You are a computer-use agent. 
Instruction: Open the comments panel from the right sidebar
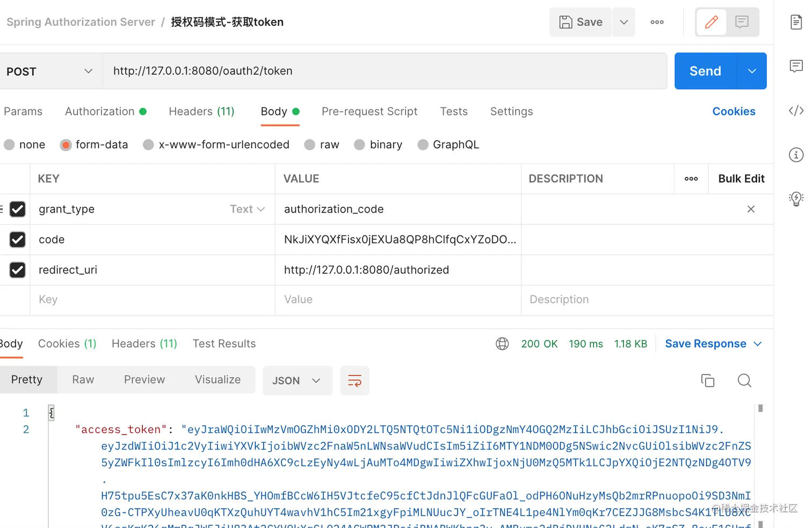tap(796, 66)
